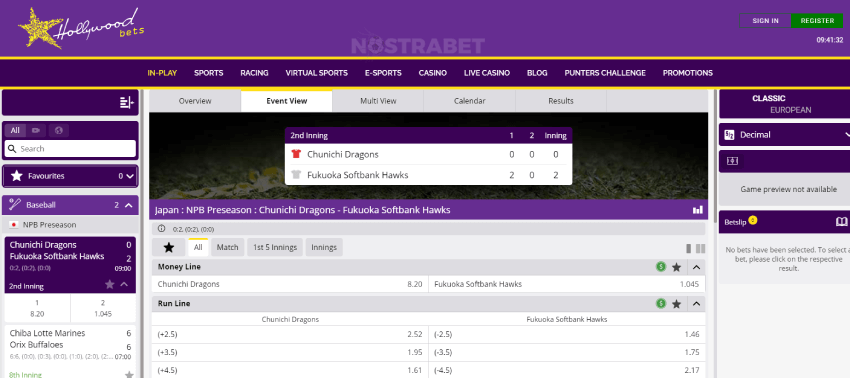Viewport: 850px width, 378px height.
Task: Click the red Chunichi Dragons jersey icon
Action: 296,154
